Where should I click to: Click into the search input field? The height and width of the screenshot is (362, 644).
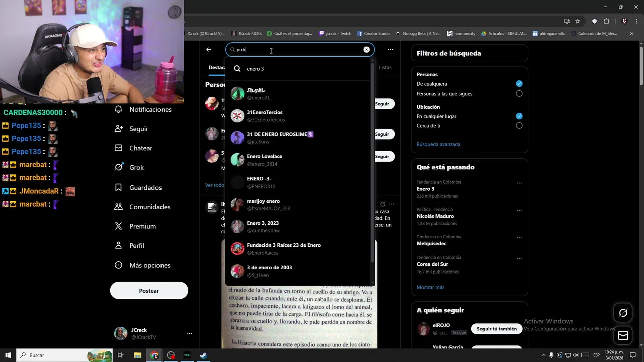(x=299, y=50)
